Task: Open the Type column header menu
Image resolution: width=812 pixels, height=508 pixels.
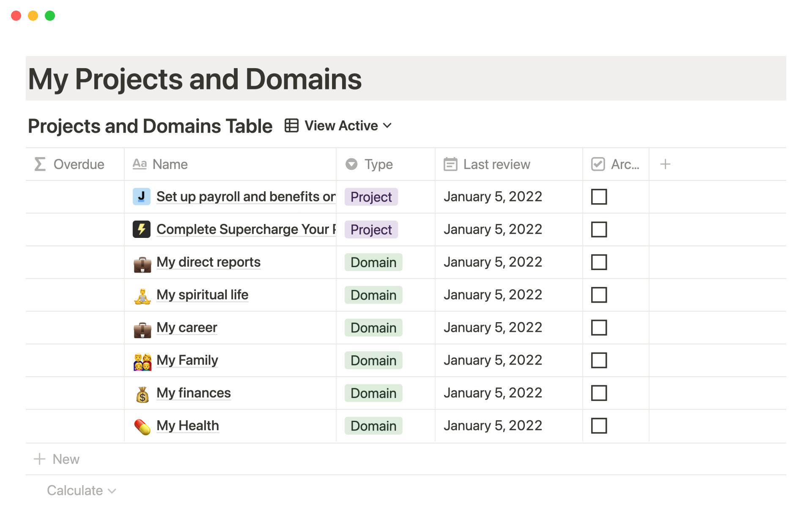Action: [x=378, y=164]
